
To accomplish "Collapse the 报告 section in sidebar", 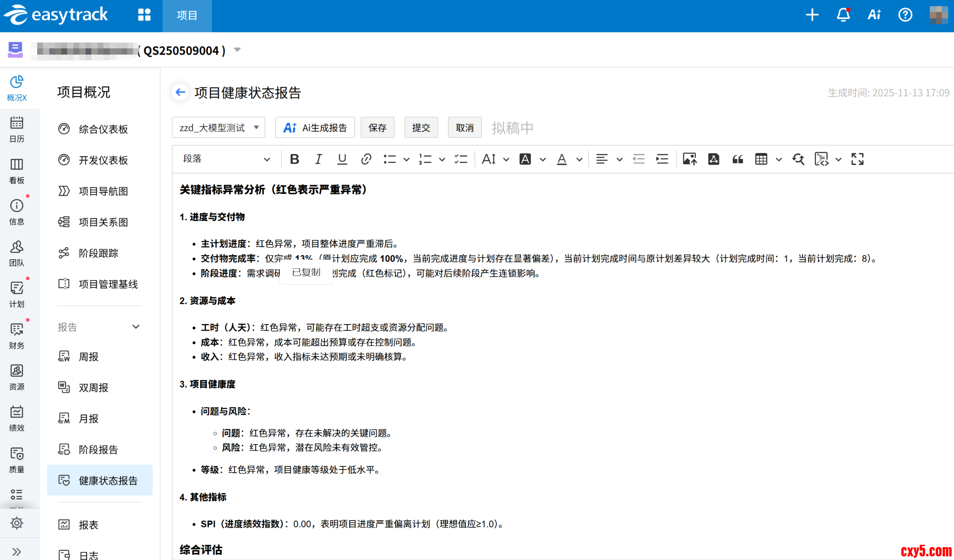I will coord(136,327).
